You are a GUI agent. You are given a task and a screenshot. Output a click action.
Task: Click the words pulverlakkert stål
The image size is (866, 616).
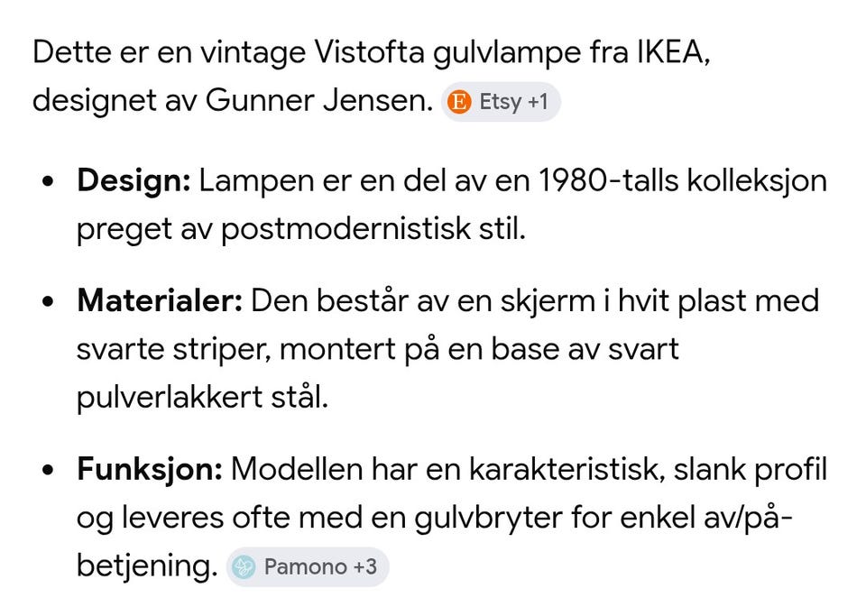[202, 398]
